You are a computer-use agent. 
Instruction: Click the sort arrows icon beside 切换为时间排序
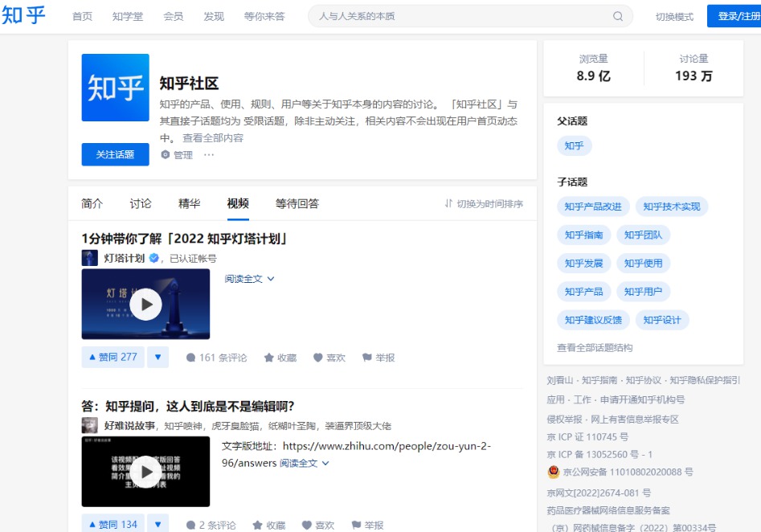pos(448,203)
